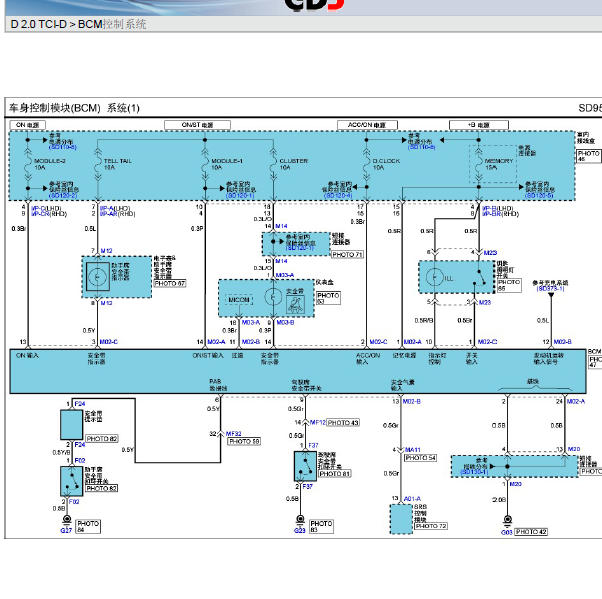Select connector label I/P-AR (RHD)
Image resolution: width=602 pixels, height=599 pixels.
(x=117, y=214)
